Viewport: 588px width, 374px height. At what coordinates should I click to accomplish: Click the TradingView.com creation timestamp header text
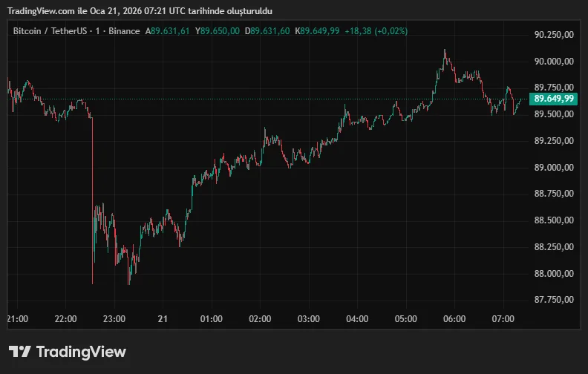(x=140, y=11)
